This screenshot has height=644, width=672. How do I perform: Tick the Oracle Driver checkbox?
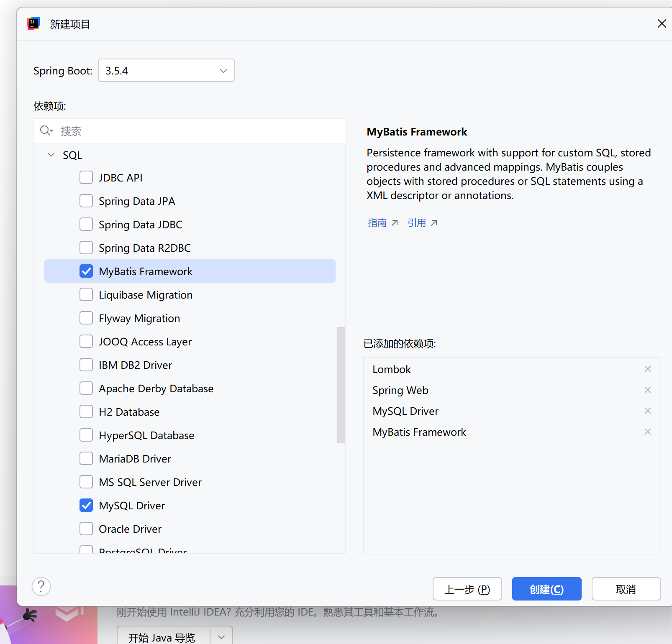click(86, 529)
